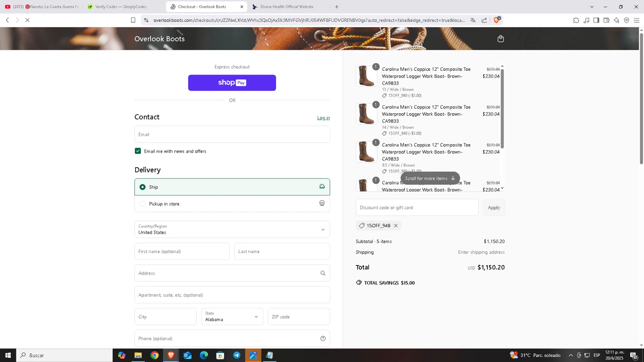Click the address search magnifier icon
This screenshot has width=644, height=362.
(323, 273)
